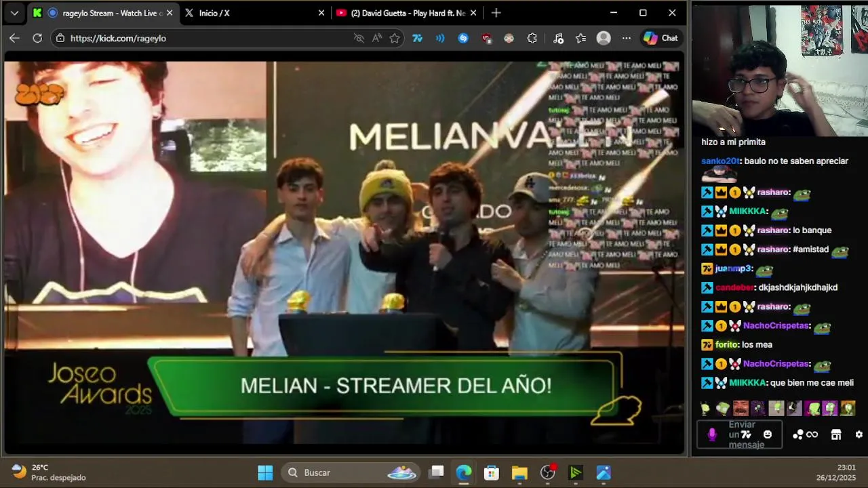Screen dimensions: 868x488
Task: Go back using the browser back arrow
Action: (x=14, y=38)
